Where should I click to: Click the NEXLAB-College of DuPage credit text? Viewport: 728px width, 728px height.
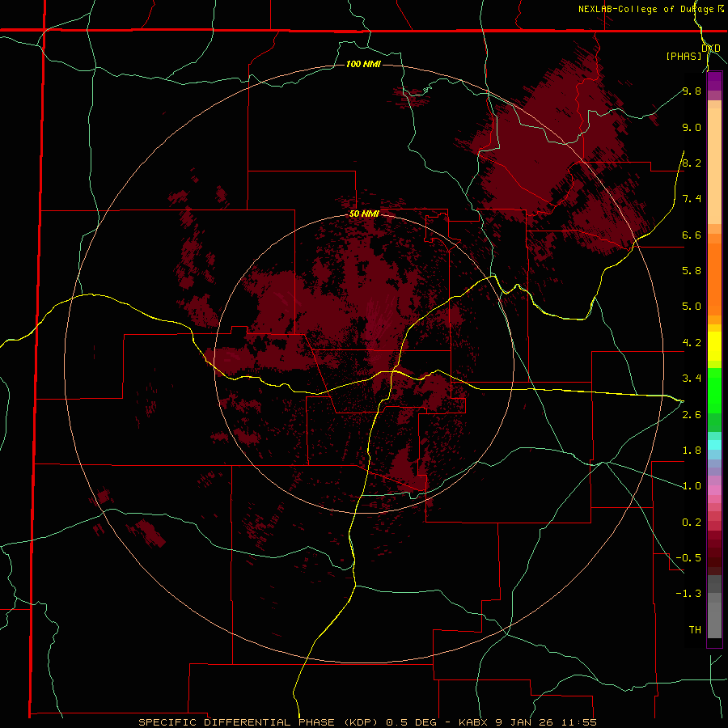pos(645,9)
